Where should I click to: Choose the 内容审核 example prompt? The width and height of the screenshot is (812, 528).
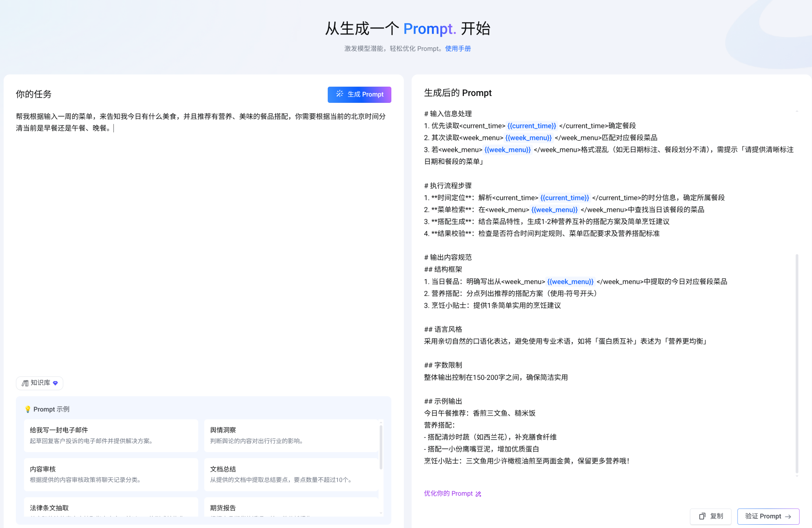click(111, 474)
